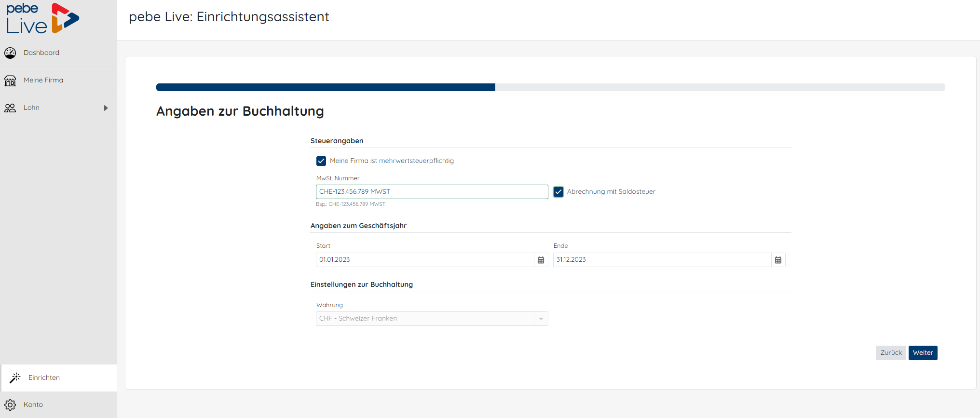Expand the Lohn submenu arrow
980x418 pixels.
[106, 108]
